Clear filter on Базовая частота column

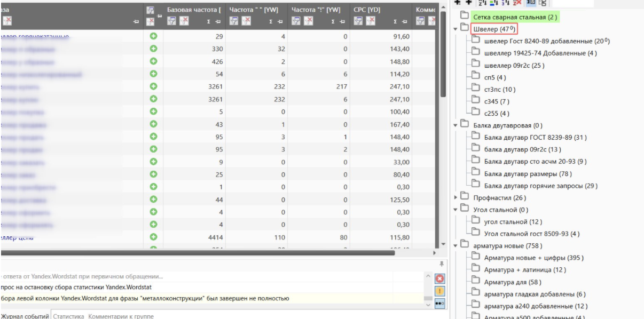click(184, 21)
